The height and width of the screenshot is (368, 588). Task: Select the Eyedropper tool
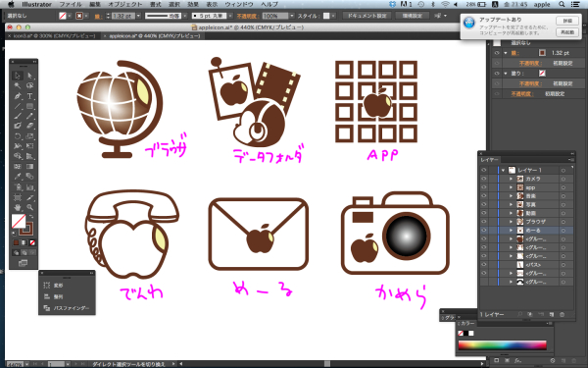pos(18,177)
